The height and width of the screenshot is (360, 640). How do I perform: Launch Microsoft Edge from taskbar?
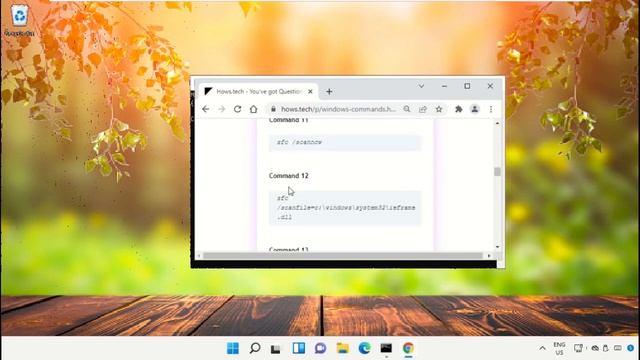(x=364, y=348)
